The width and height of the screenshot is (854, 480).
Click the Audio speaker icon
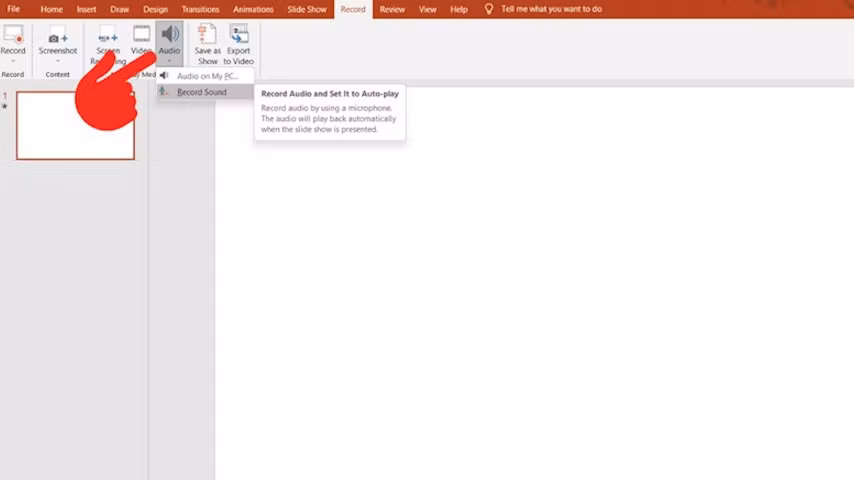click(x=169, y=34)
